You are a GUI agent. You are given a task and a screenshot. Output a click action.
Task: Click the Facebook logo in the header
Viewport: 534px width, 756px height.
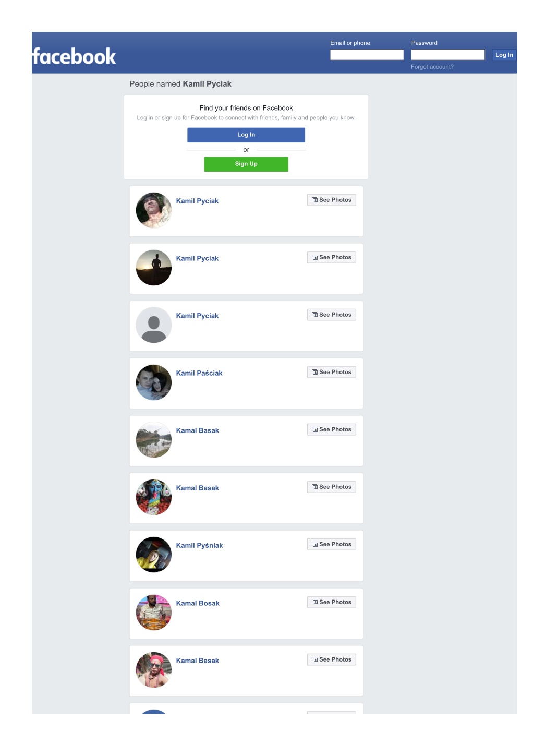coord(74,56)
